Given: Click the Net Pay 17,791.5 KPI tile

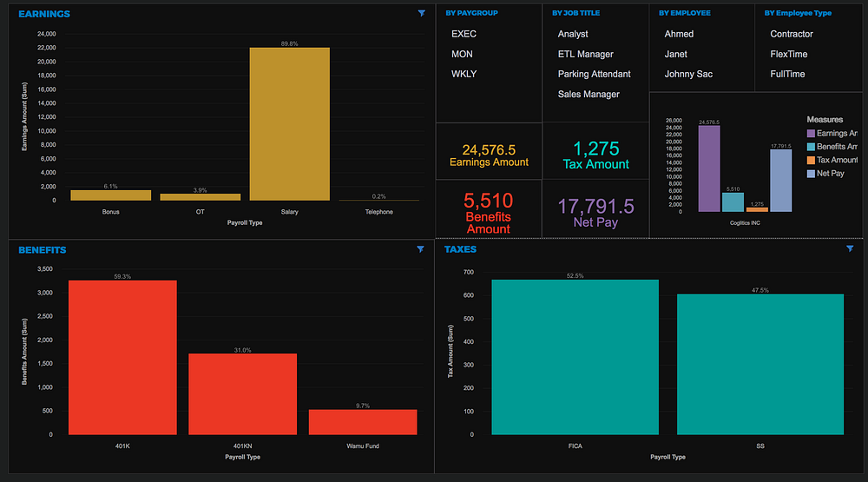Looking at the screenshot, I should (x=595, y=212).
